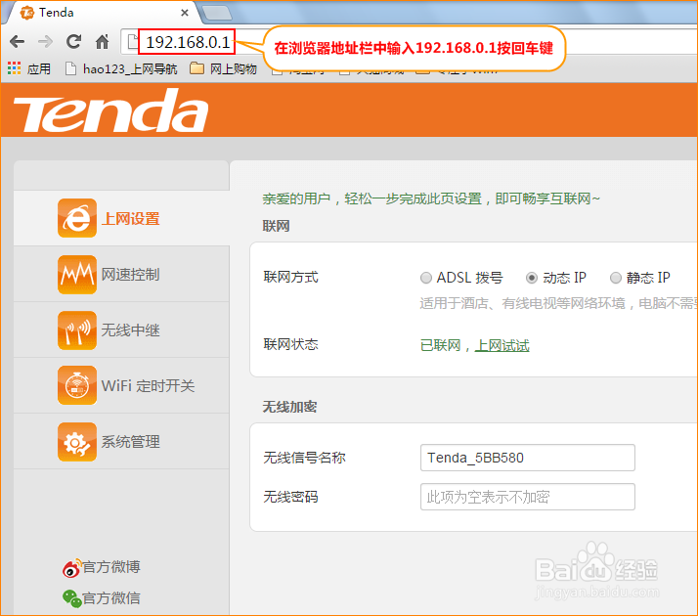Open the WiFi 定时开关 menu label
698x616 pixels.
click(x=148, y=385)
